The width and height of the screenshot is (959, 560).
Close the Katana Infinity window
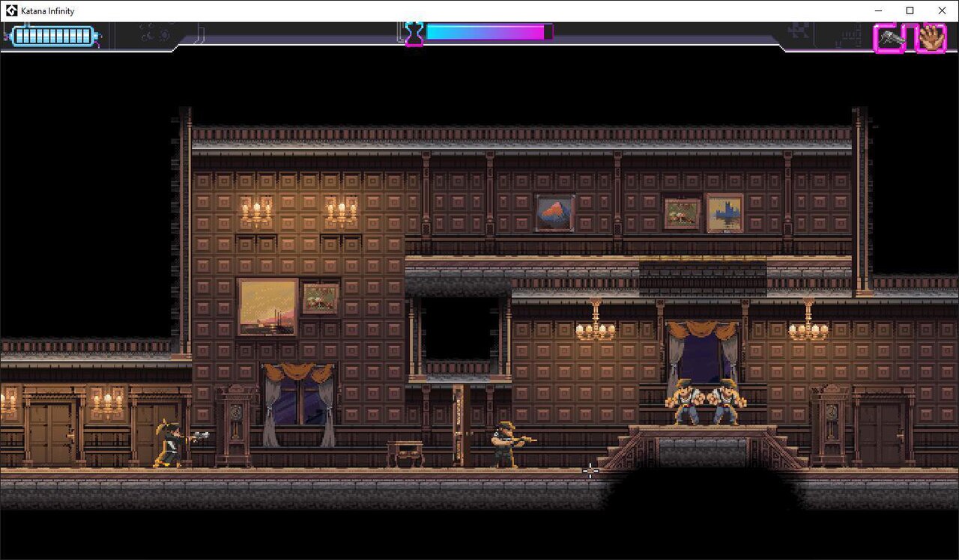click(x=942, y=10)
